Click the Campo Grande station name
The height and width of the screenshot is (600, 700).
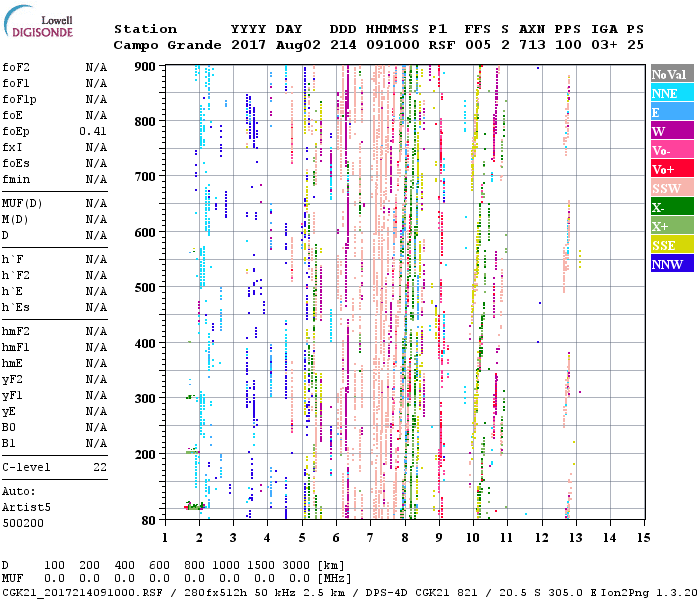point(166,45)
